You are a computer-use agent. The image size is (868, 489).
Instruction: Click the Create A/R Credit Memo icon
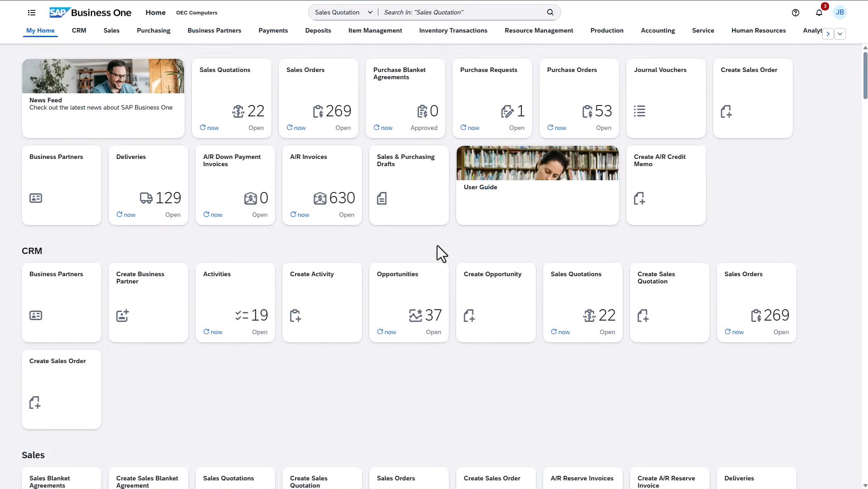[x=639, y=198]
